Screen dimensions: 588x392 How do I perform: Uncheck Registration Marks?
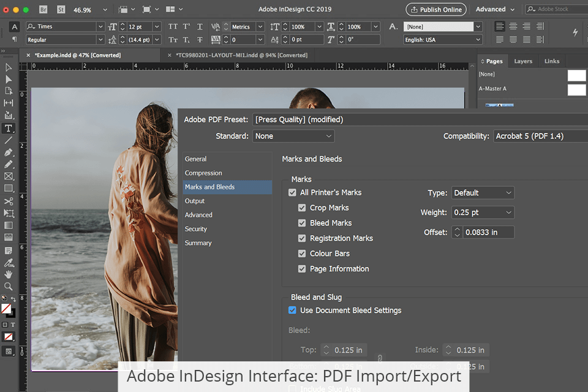[x=302, y=238]
